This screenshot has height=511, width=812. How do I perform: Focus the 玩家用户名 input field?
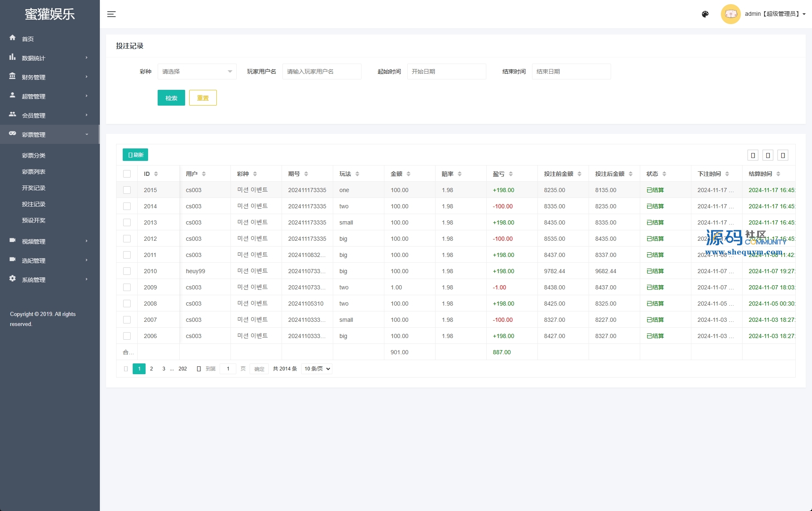[x=322, y=72]
